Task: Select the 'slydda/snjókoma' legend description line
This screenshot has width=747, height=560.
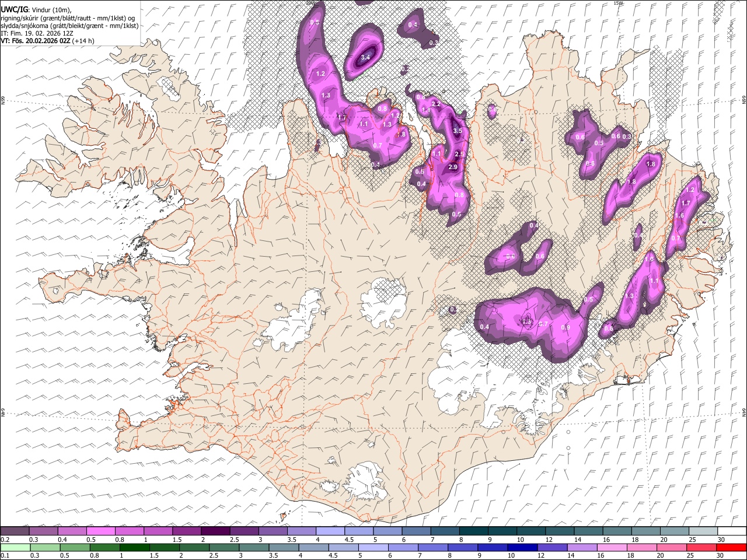Action: pyautogui.click(x=69, y=26)
